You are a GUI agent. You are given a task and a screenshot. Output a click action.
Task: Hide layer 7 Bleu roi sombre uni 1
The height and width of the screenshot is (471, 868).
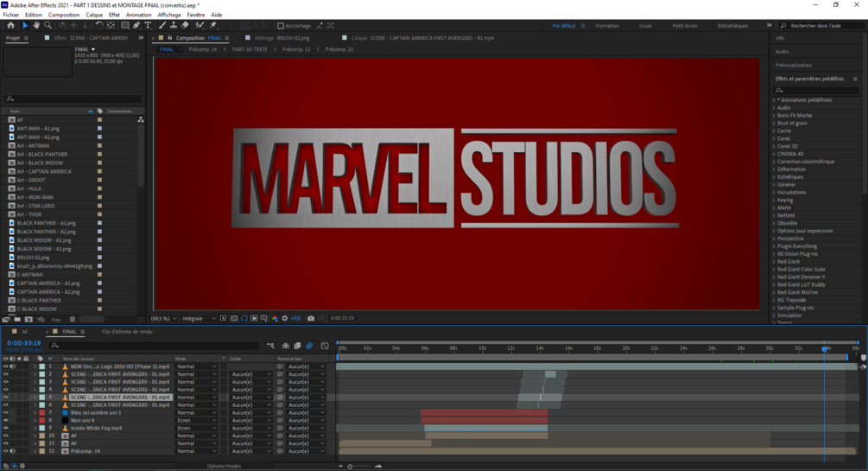click(5, 413)
